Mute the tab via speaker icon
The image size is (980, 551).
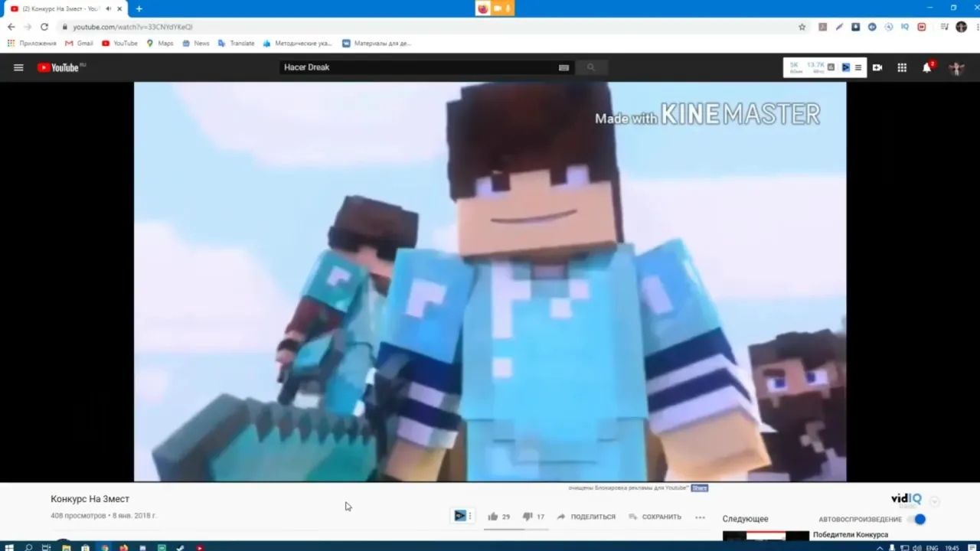[x=108, y=8]
